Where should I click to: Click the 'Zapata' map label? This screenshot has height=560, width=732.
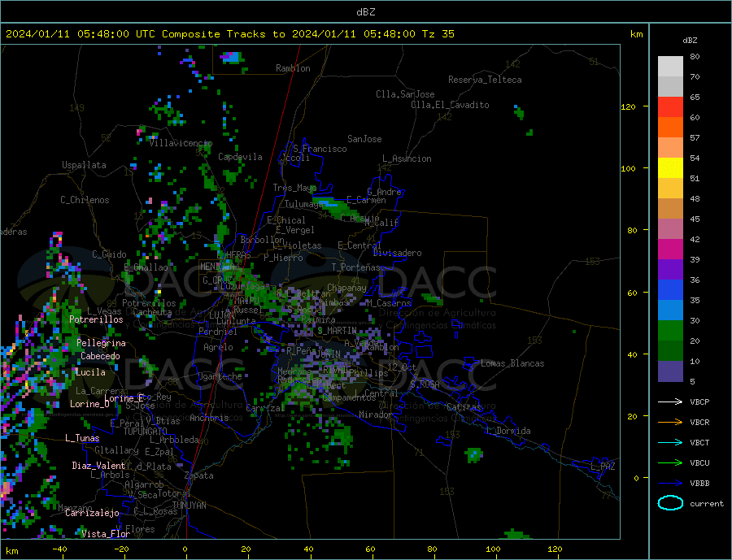pyautogui.click(x=199, y=475)
